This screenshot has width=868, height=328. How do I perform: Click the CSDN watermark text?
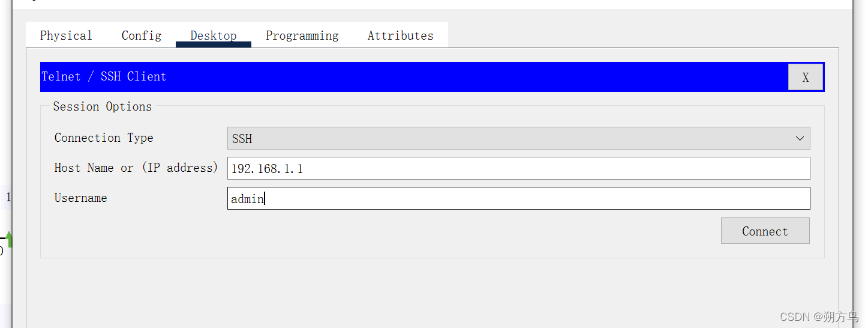click(819, 317)
